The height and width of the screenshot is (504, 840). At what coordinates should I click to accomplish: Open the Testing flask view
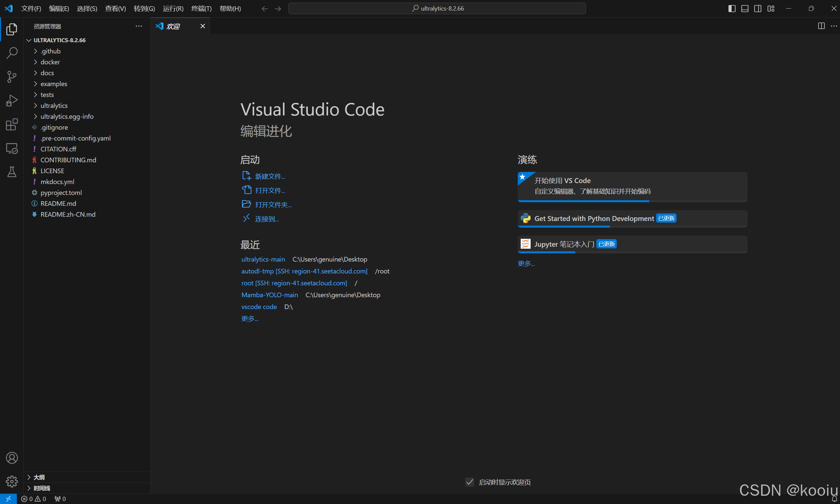tap(12, 172)
